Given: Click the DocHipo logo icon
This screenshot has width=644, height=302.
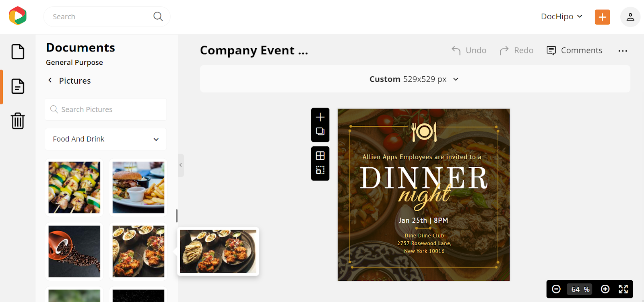Looking at the screenshot, I should 18,16.
